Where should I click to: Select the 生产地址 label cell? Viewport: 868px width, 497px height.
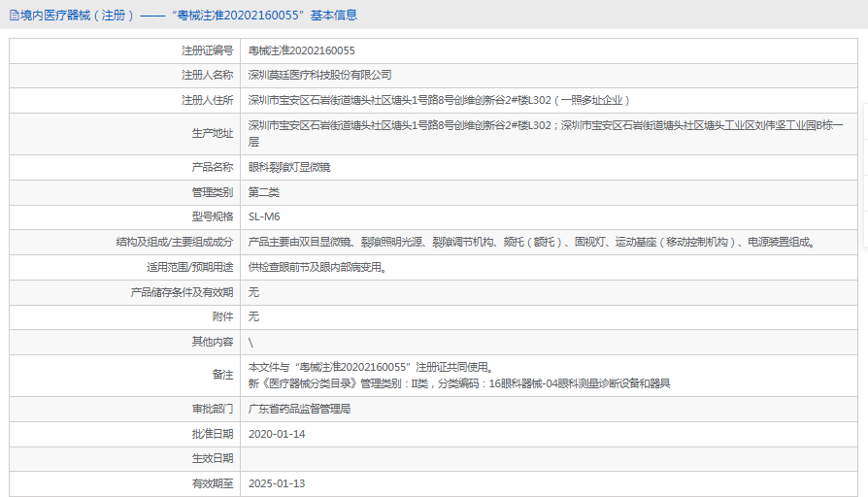(125, 133)
